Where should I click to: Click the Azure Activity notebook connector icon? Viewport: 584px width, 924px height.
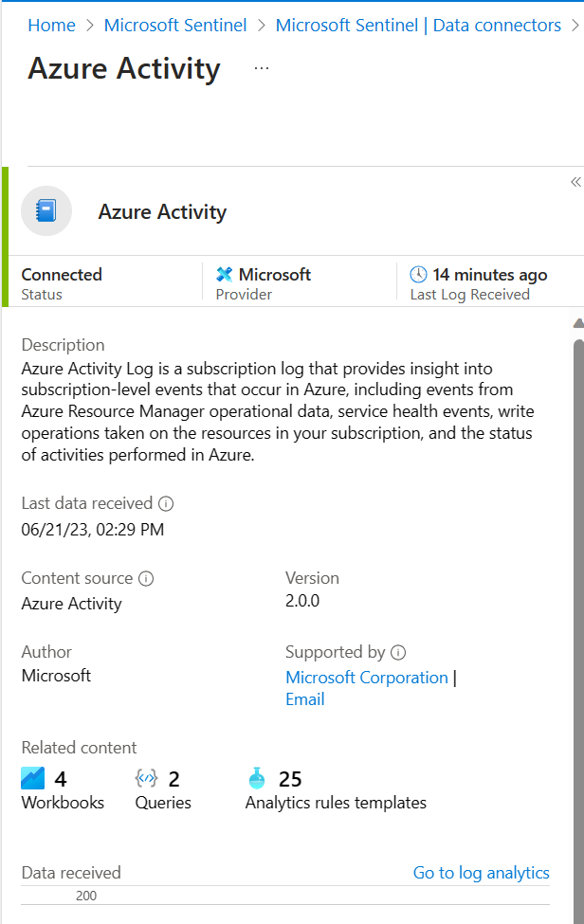point(46,210)
